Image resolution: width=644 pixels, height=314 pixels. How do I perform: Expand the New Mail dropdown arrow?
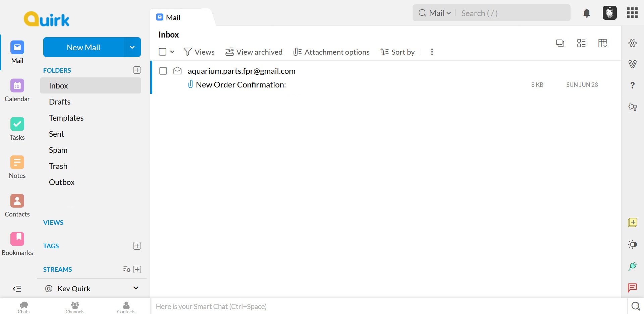click(132, 47)
